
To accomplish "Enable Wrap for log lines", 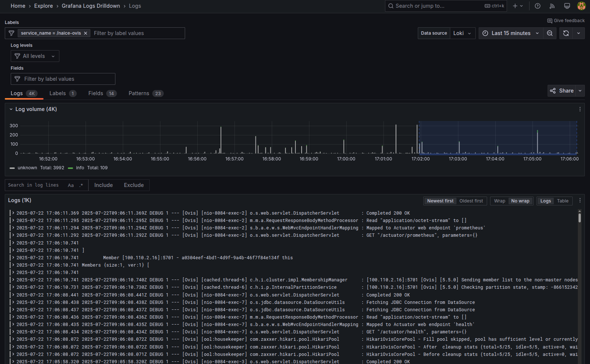I will pyautogui.click(x=499, y=201).
